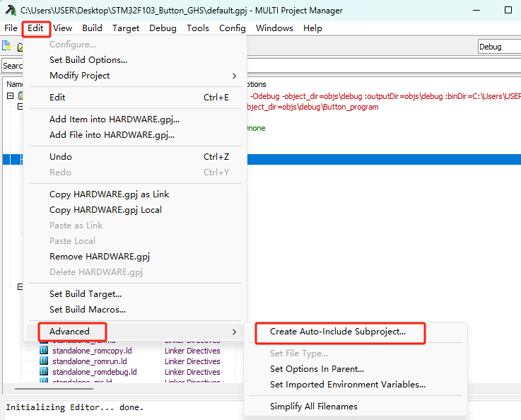Select Undo in the Edit menu
Image resolution: width=521 pixels, height=420 pixels.
pyautogui.click(x=61, y=157)
